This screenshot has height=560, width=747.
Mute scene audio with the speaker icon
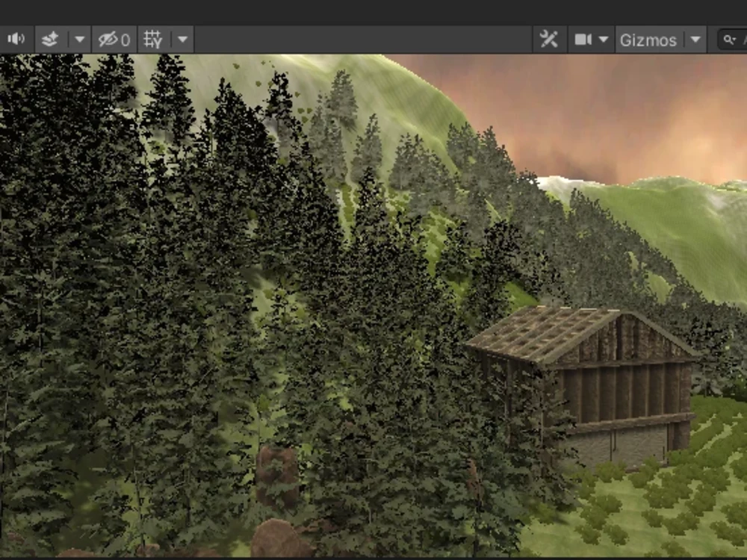tap(16, 39)
